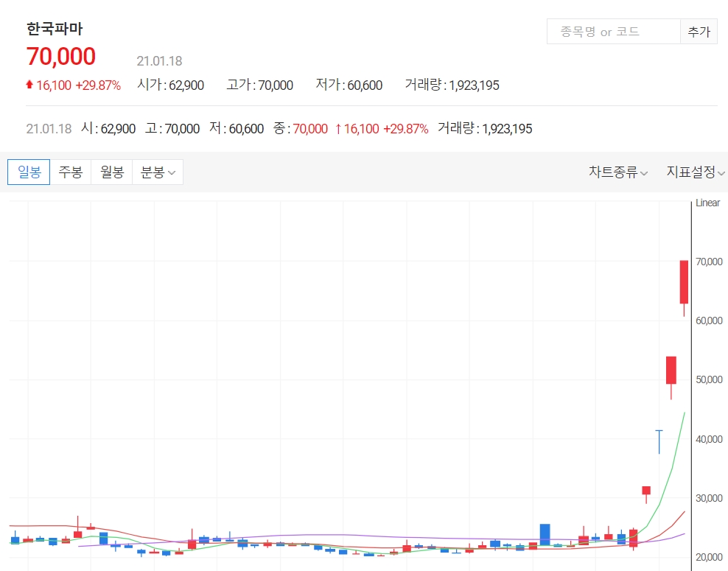Click the 30,000 y-axis label
The height and width of the screenshot is (571, 728).
pos(709,498)
